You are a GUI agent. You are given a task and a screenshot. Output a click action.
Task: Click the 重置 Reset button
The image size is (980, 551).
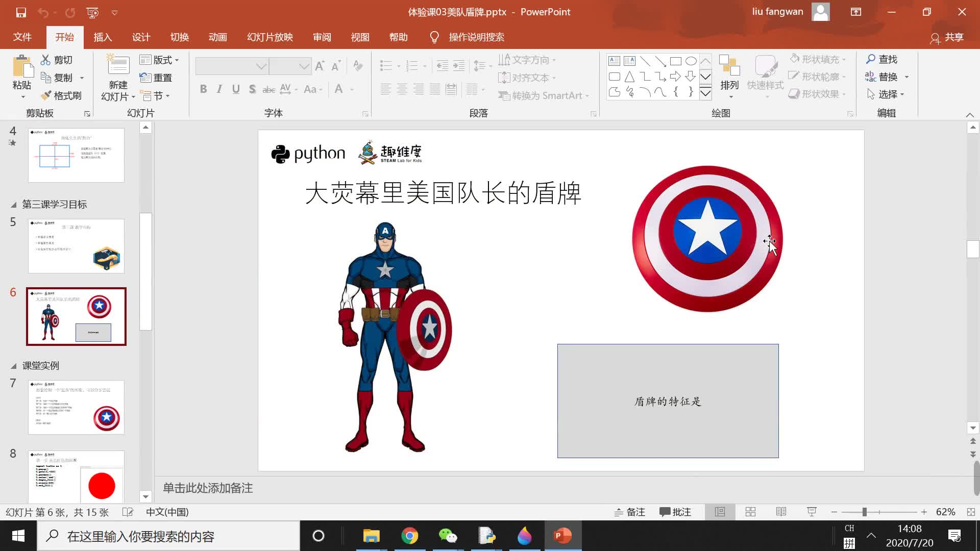[156, 78]
